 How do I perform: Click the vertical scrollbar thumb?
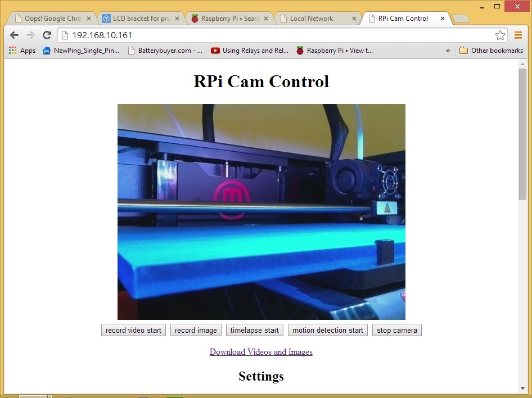click(522, 134)
